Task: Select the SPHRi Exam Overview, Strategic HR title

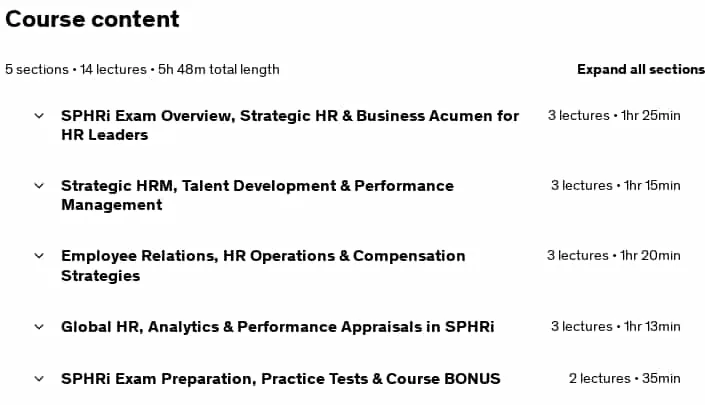Action: click(290, 125)
